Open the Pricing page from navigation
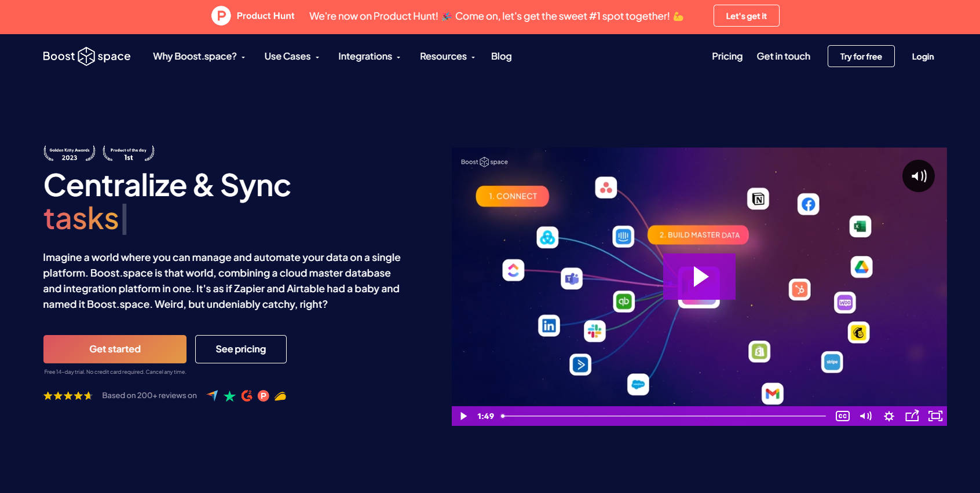Viewport: 980px width, 493px height. point(727,57)
